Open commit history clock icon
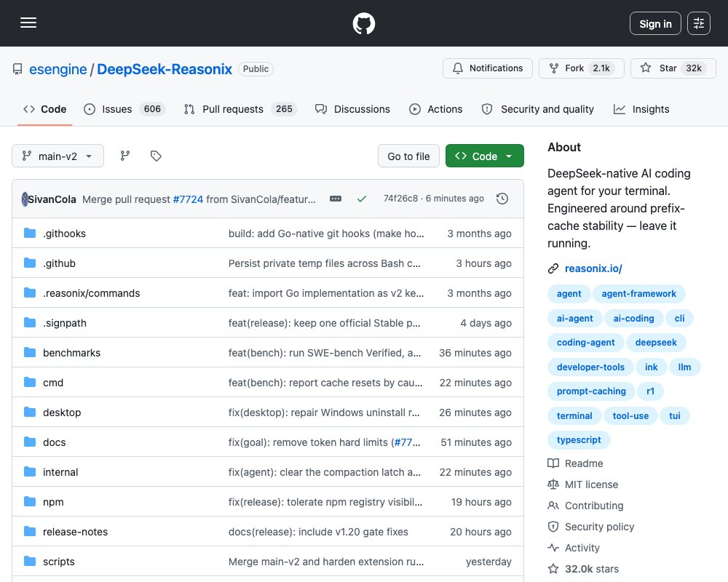Image resolution: width=728 pixels, height=582 pixels. pos(502,199)
